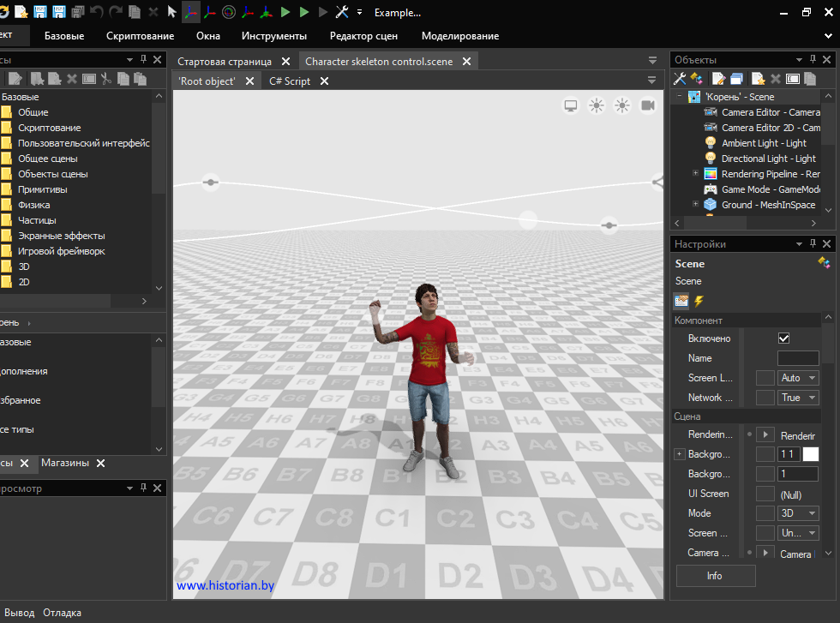Select the arrow pointer tool in top toolbar
The width and height of the screenshot is (840, 623).
coord(172,12)
